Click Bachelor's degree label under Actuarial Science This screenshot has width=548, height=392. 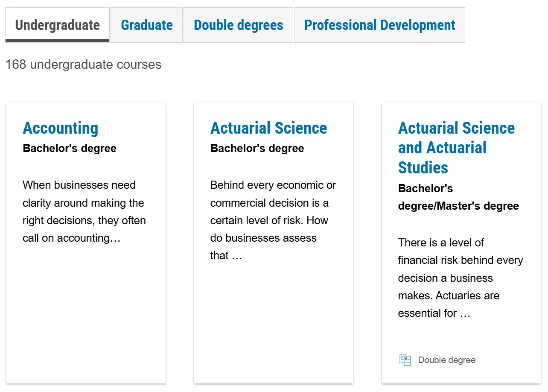[257, 149]
